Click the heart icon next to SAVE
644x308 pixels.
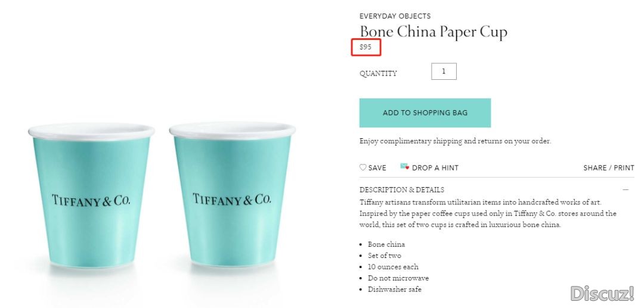coord(363,167)
